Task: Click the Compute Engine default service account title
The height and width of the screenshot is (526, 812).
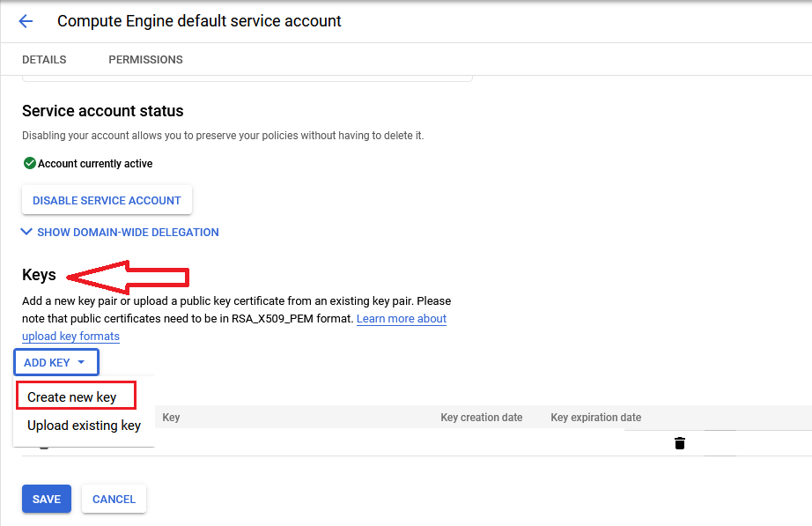Action: (199, 21)
